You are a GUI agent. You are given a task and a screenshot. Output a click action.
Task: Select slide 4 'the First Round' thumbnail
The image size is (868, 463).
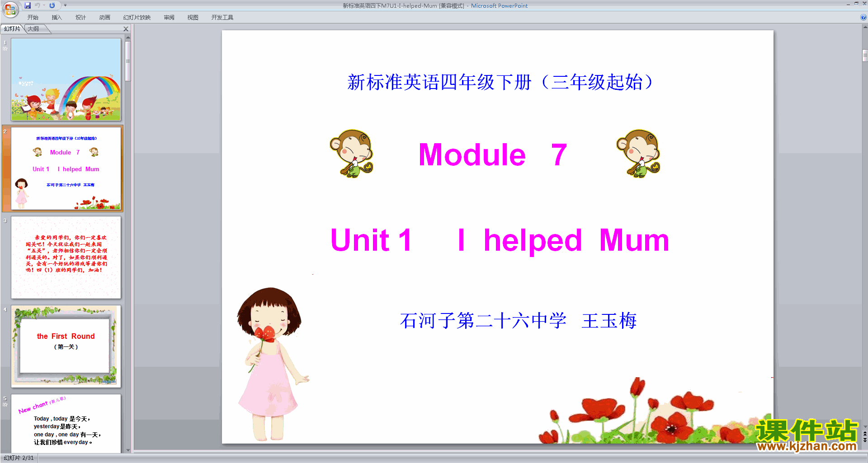[x=66, y=346]
